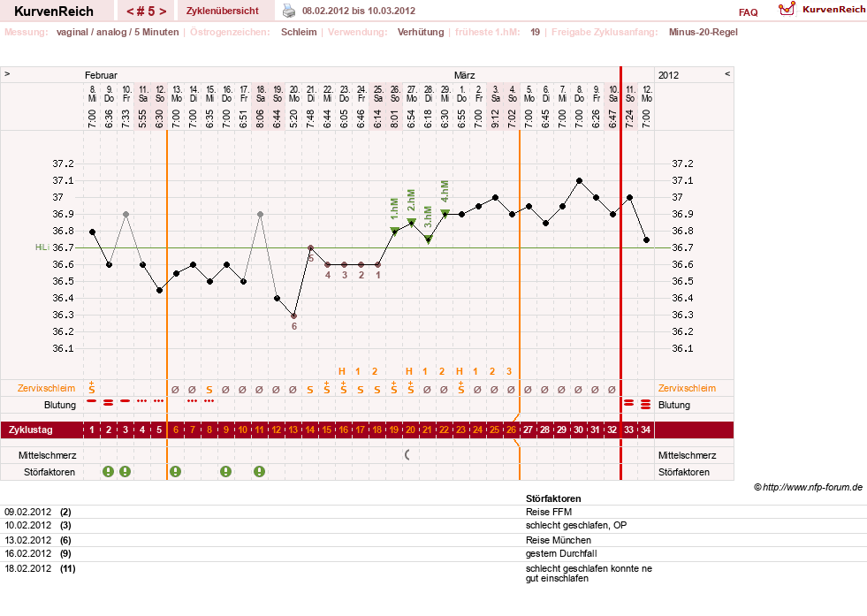Click the Verhütung usage value

coord(420,32)
